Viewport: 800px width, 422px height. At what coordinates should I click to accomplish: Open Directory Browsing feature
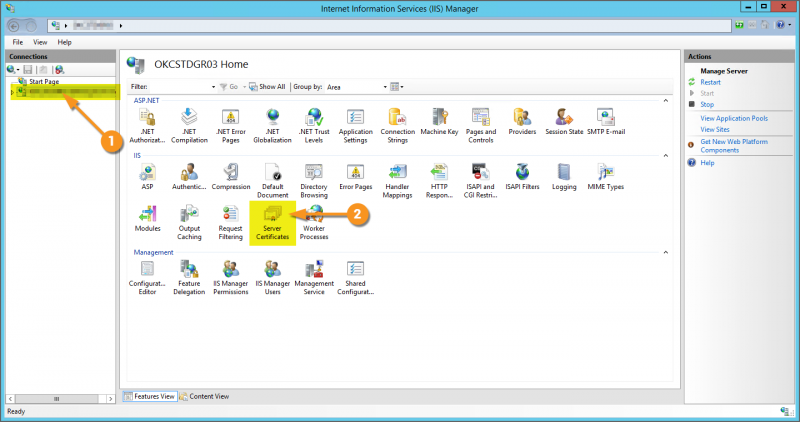pyautogui.click(x=314, y=181)
